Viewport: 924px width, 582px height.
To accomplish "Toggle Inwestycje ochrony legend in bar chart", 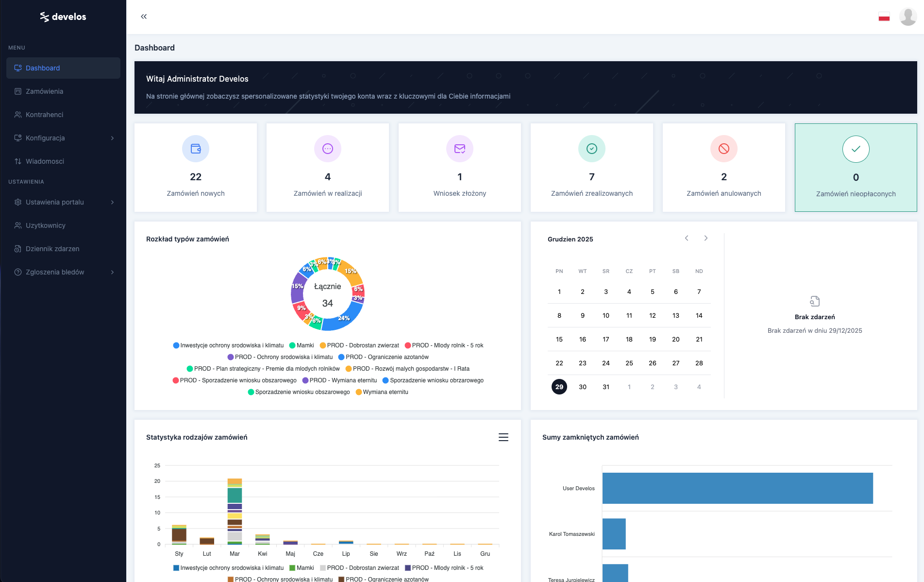I will point(228,568).
